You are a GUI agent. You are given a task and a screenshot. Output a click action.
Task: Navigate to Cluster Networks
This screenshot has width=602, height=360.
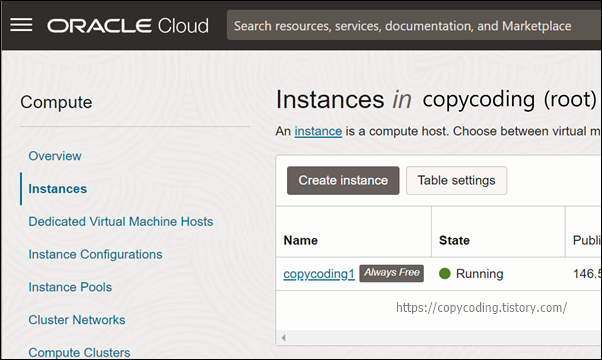pyautogui.click(x=77, y=320)
